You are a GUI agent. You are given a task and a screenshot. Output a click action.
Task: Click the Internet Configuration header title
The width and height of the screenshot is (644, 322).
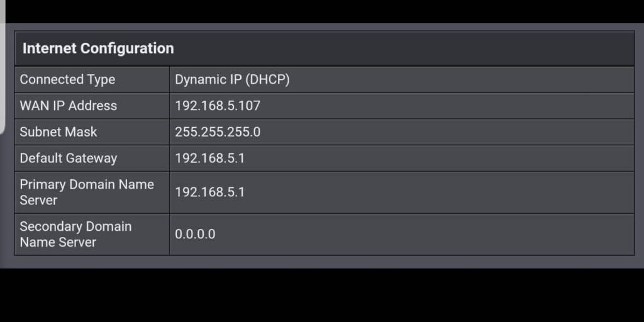point(98,48)
